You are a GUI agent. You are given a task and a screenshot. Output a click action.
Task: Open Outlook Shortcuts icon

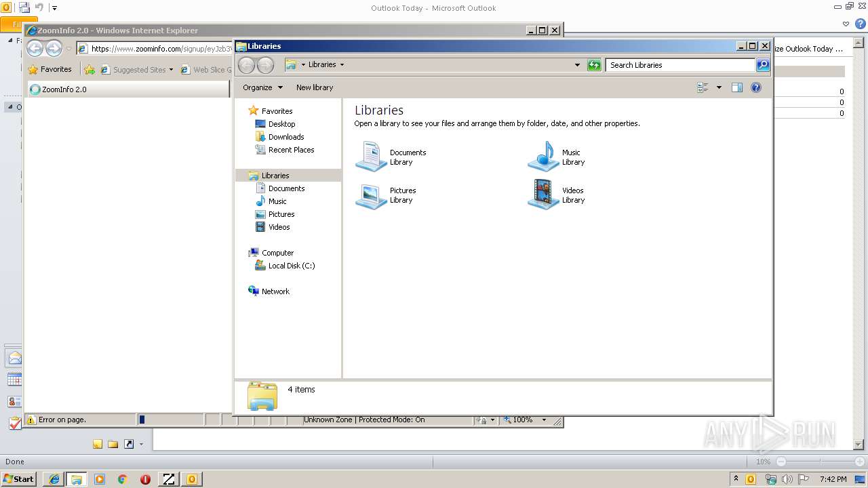click(129, 444)
